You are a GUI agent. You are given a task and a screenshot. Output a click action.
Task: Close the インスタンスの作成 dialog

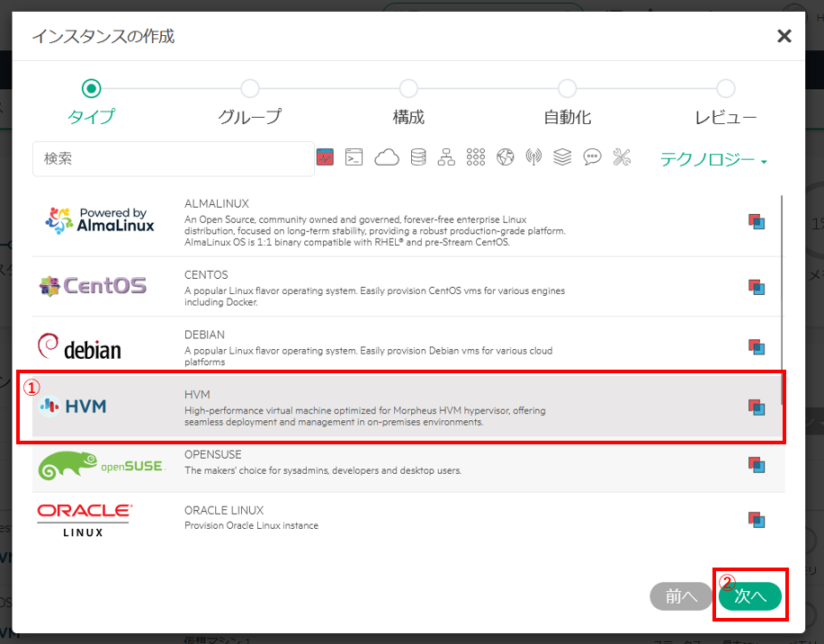pos(784,36)
